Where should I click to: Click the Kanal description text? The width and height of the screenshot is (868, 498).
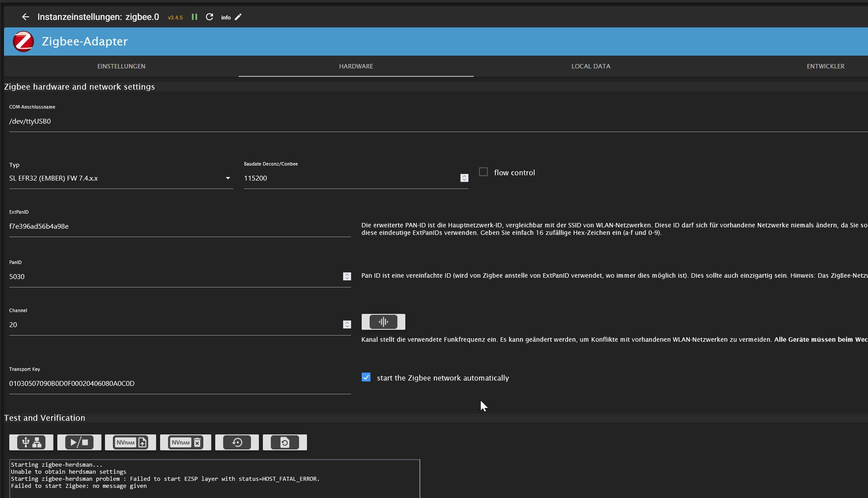[x=614, y=340]
